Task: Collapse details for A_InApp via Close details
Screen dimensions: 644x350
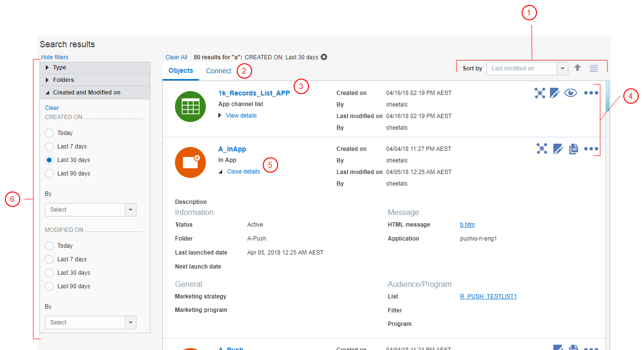Action: (x=243, y=171)
